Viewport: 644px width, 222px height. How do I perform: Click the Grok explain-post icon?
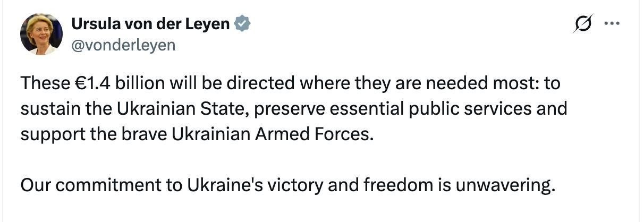(x=583, y=25)
